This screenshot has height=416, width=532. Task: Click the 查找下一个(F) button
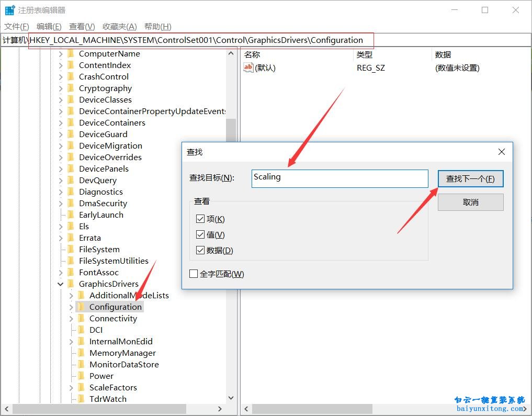(x=470, y=179)
